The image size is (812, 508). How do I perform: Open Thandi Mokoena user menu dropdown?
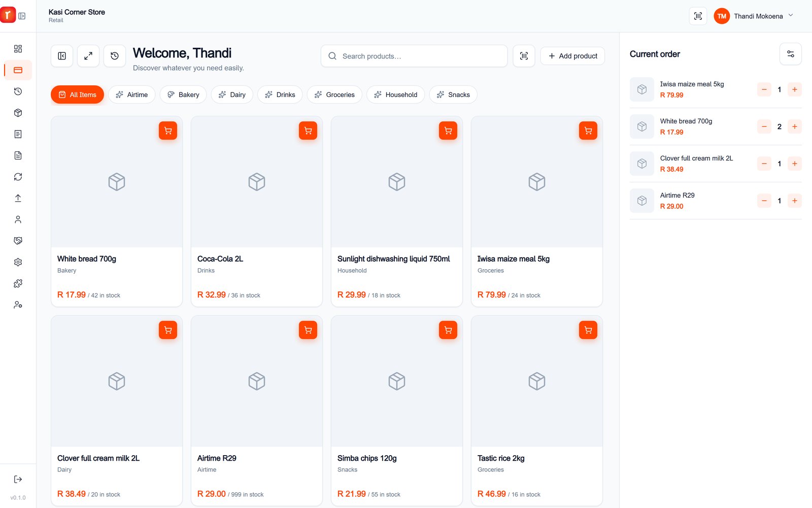tap(754, 16)
